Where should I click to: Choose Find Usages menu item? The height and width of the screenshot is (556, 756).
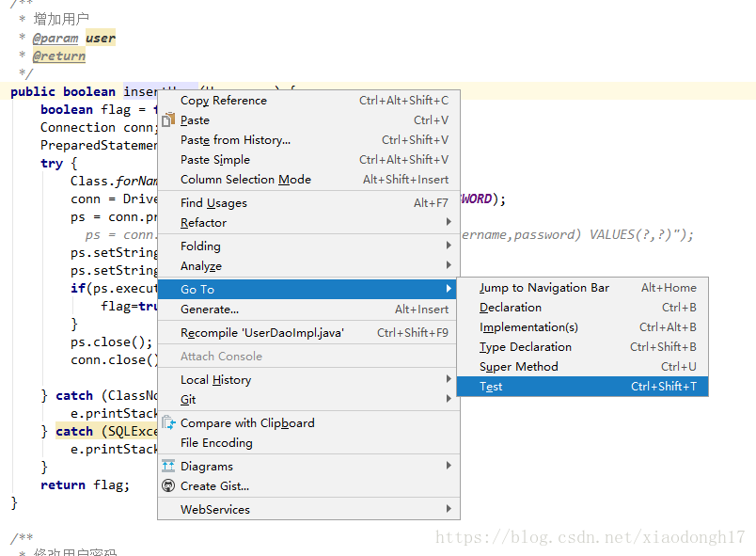308,203
